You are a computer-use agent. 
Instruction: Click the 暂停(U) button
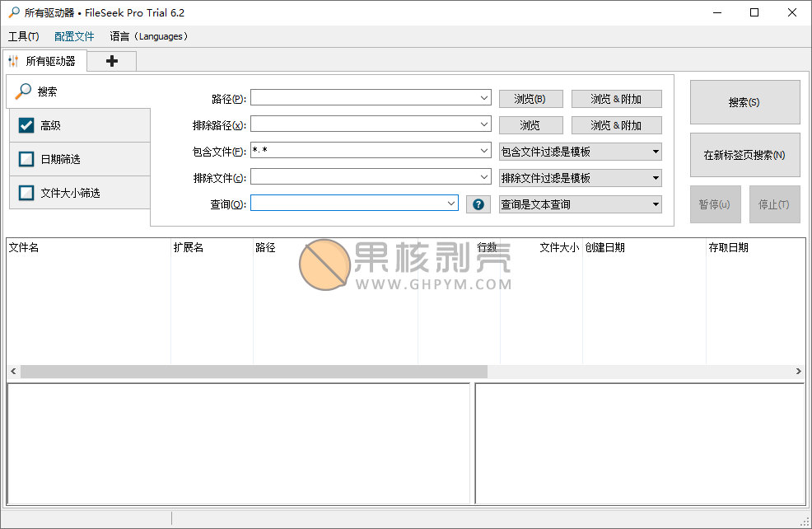(x=715, y=204)
